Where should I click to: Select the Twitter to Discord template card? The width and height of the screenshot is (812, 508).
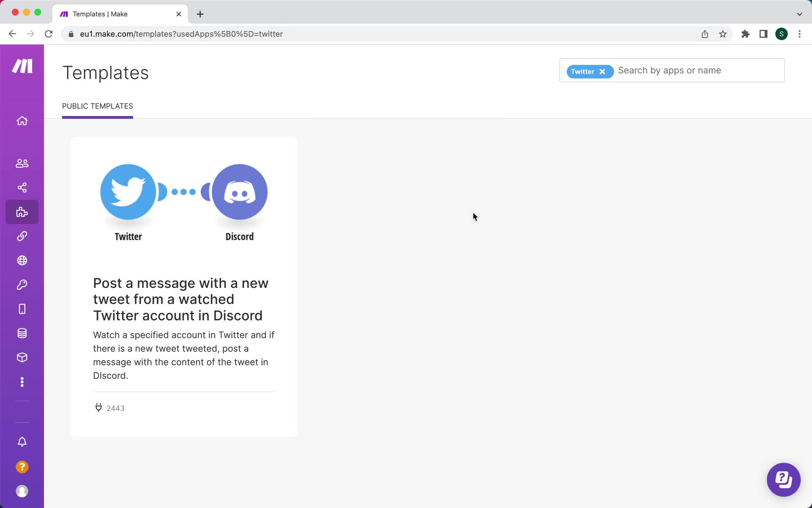click(x=184, y=287)
